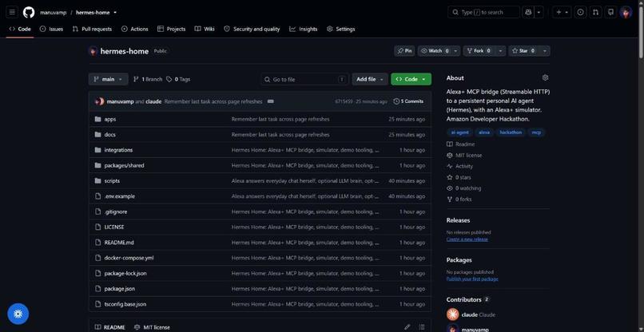Open notifications inbox icon

pos(610,12)
